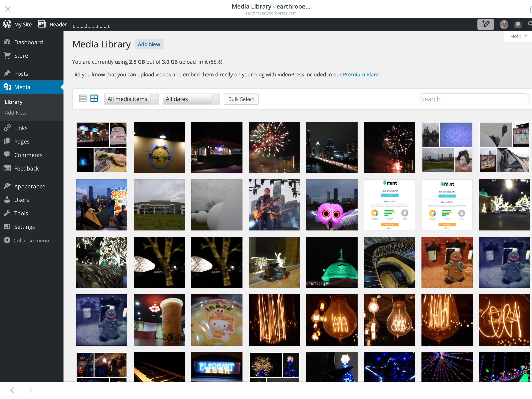This screenshot has width=532, height=399.
Task: Tap the browser back arrow
Action: click(12, 390)
